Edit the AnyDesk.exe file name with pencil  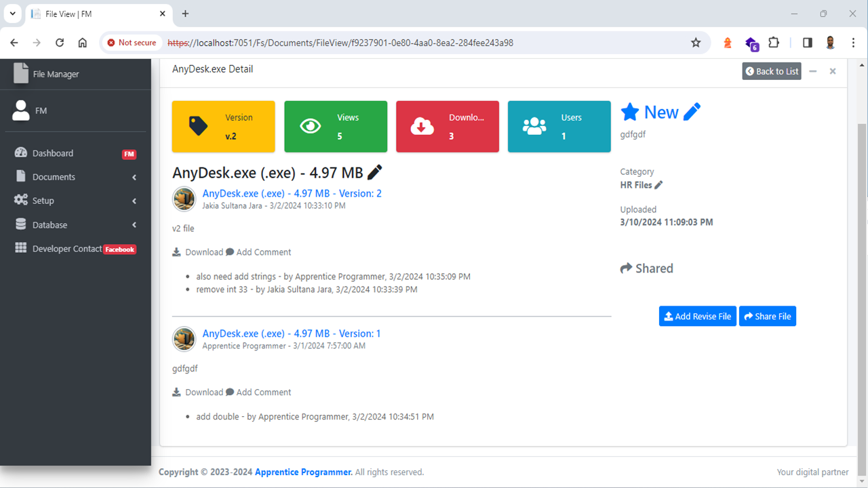coord(374,172)
